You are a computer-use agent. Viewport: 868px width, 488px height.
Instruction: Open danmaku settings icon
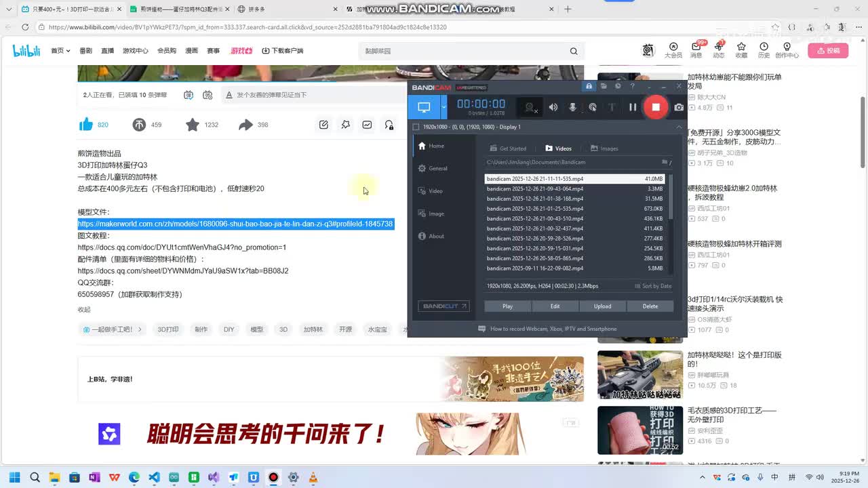click(x=208, y=95)
